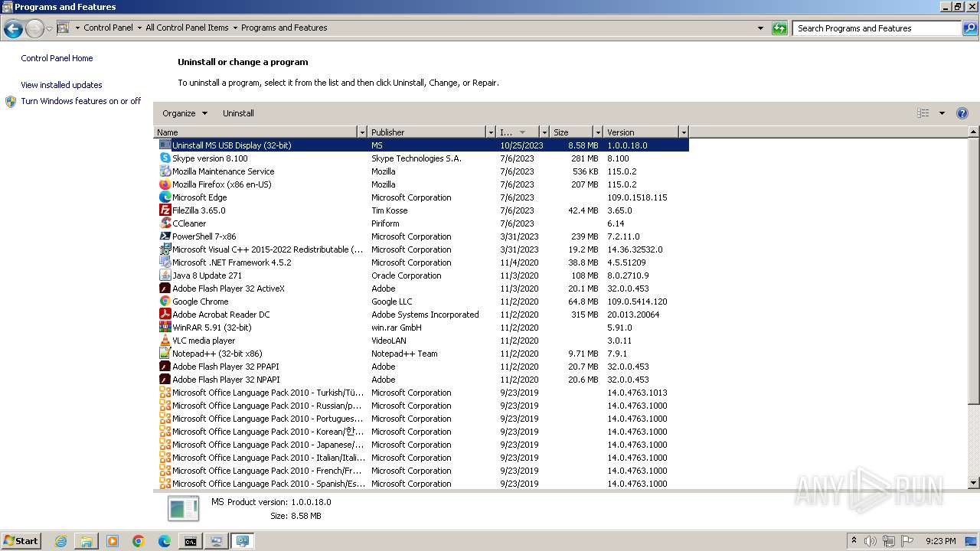The image size is (980, 551).
Task: Click the Microsoft .NET Framework 4.5.2 icon
Action: pos(165,262)
